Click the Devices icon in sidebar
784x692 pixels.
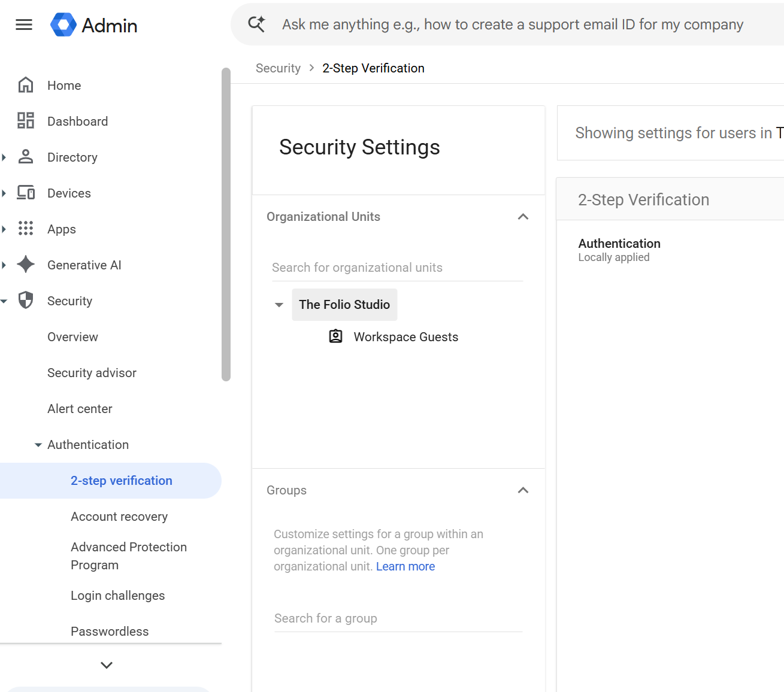[x=26, y=193]
